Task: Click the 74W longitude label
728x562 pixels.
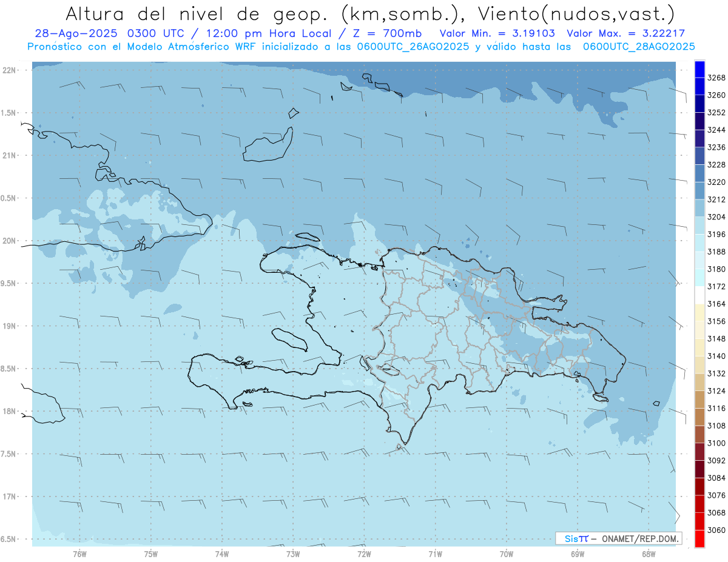Action: (222, 554)
